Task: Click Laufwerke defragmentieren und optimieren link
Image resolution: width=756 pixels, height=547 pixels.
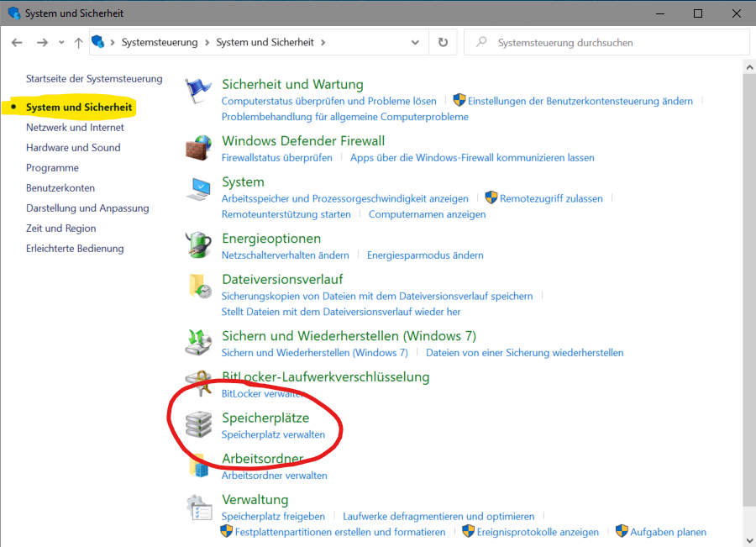Action: [438, 517]
